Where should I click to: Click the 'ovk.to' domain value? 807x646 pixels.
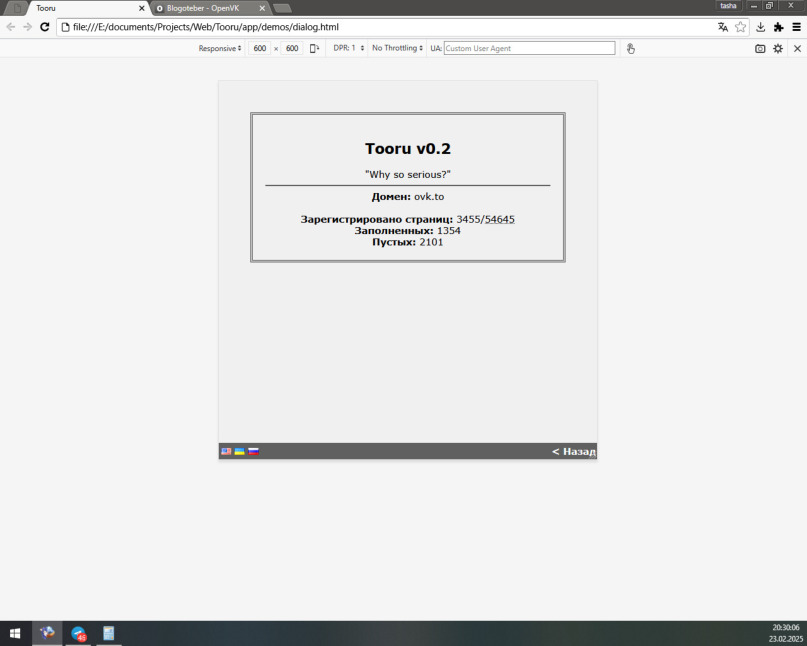pos(429,197)
